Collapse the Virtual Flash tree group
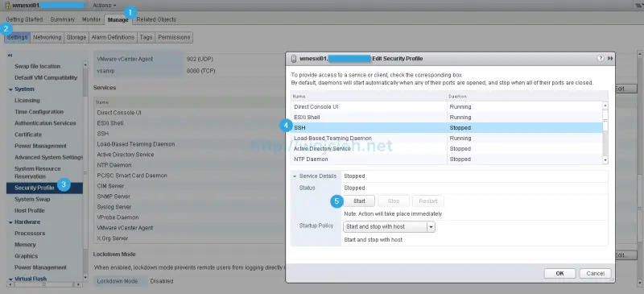 10,279
